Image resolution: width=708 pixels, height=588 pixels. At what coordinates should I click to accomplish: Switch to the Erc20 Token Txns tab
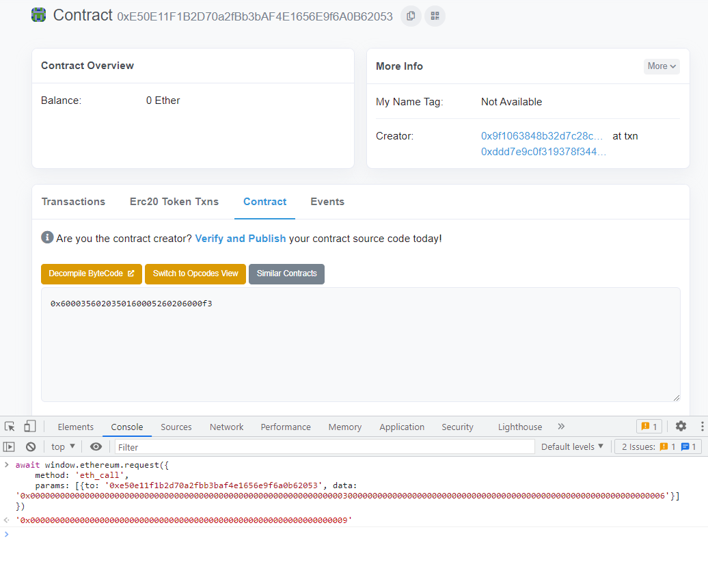coord(174,202)
